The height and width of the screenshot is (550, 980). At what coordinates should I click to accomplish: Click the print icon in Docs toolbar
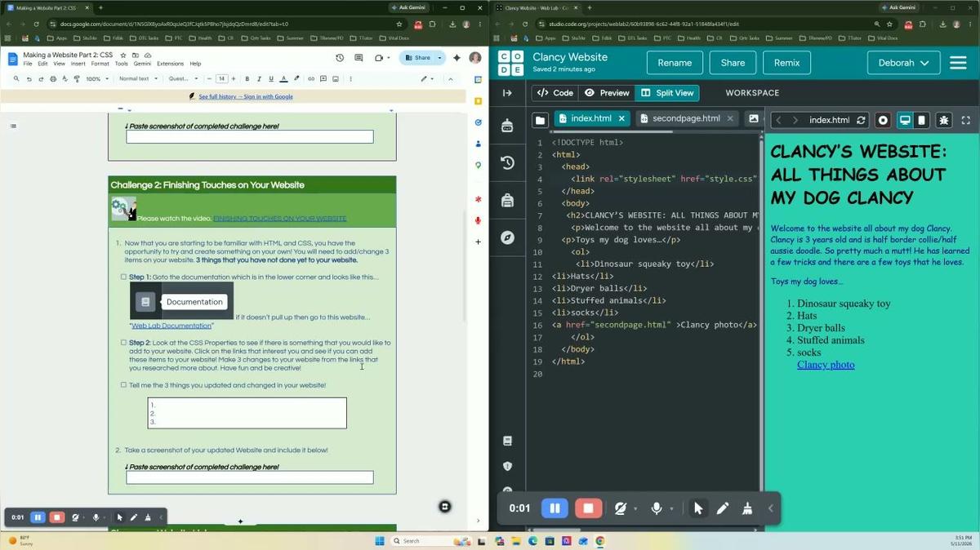[x=53, y=79]
